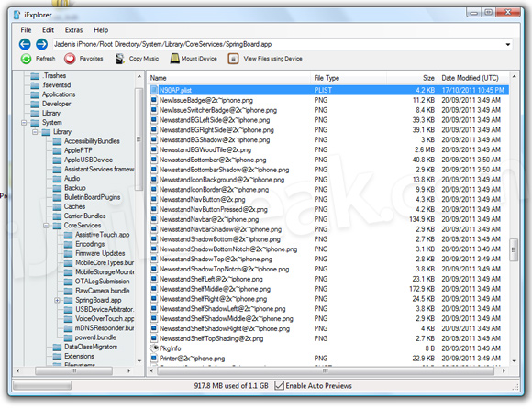Image resolution: width=532 pixels, height=409 pixels.
Task: Select file NewsstandShelfMiddle@2x~iphone.png
Action: [x=215, y=289]
